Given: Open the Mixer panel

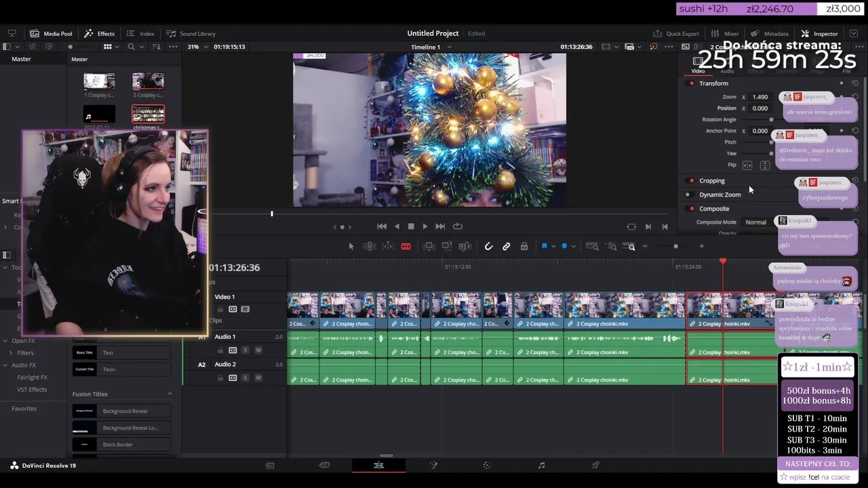Looking at the screenshot, I should pyautogui.click(x=725, y=33).
